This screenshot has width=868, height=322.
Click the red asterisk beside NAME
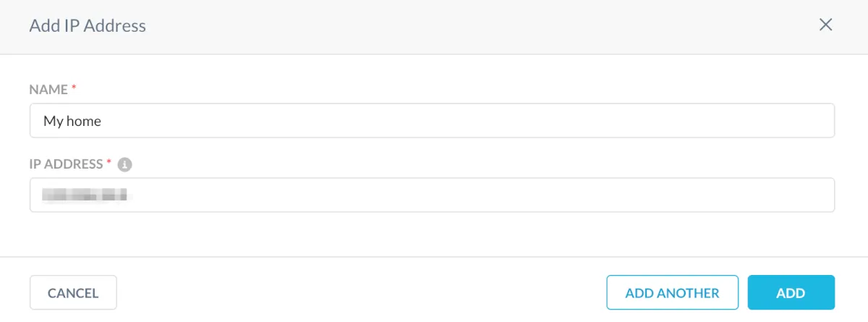pos(73,89)
